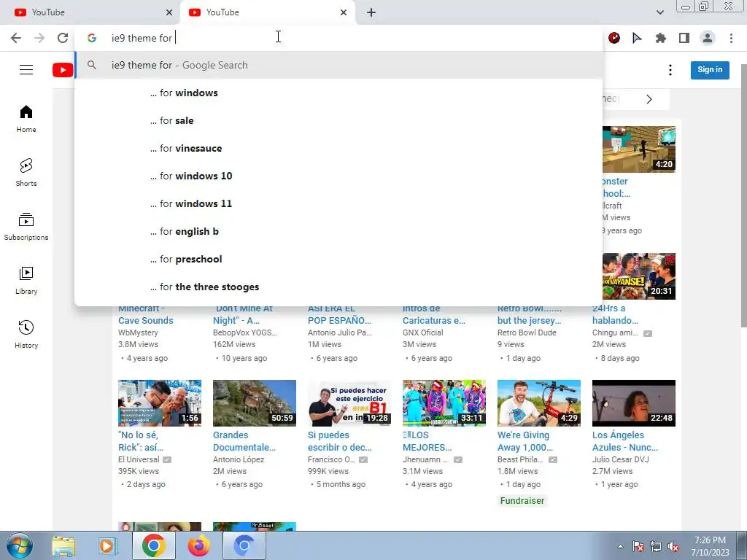Open History in the sidebar
The width and height of the screenshot is (747, 560).
26,335
